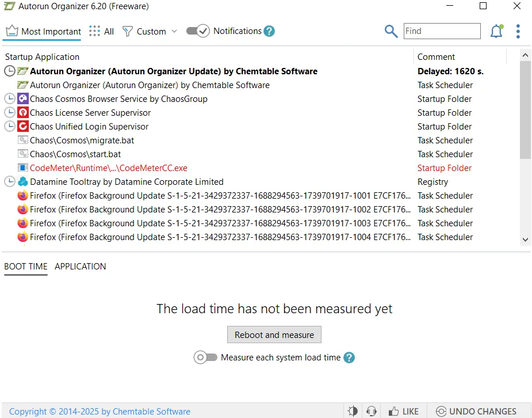Click delay clock for Chaos Cosmos Browser Service
Screen dimensions: 532x418
tap(10, 99)
